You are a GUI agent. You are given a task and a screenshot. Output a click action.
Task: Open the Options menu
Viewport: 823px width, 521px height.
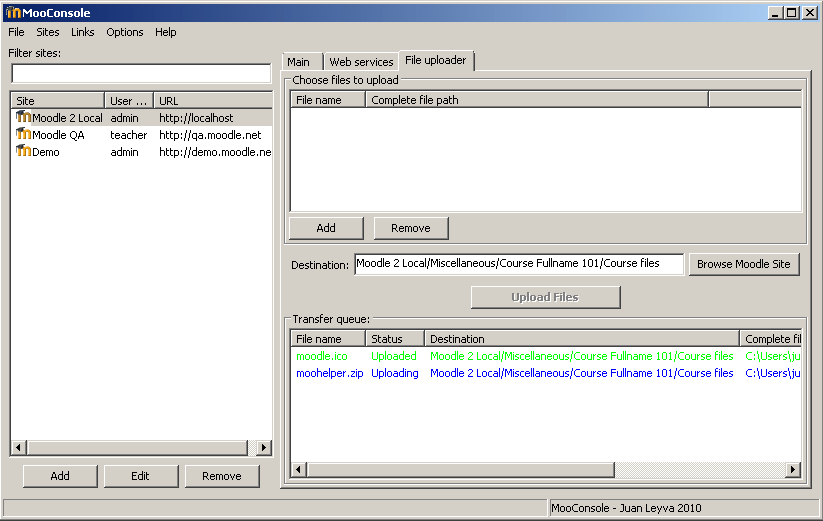click(125, 32)
